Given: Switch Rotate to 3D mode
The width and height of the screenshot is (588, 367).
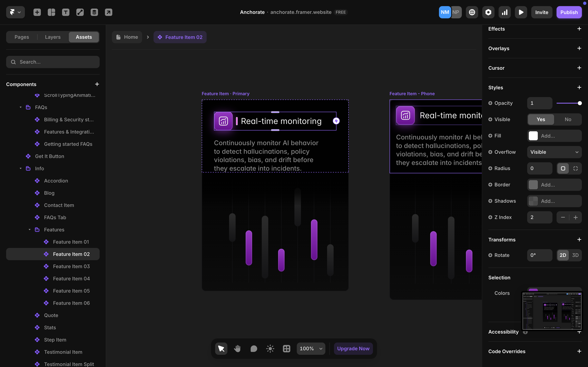Looking at the screenshot, I should click(575, 255).
